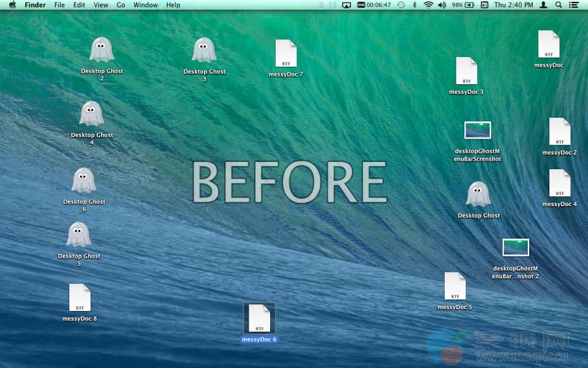Select the Desktop Ghost 3 icon
Image resolution: width=588 pixels, height=368 pixels.
pyautogui.click(x=204, y=51)
